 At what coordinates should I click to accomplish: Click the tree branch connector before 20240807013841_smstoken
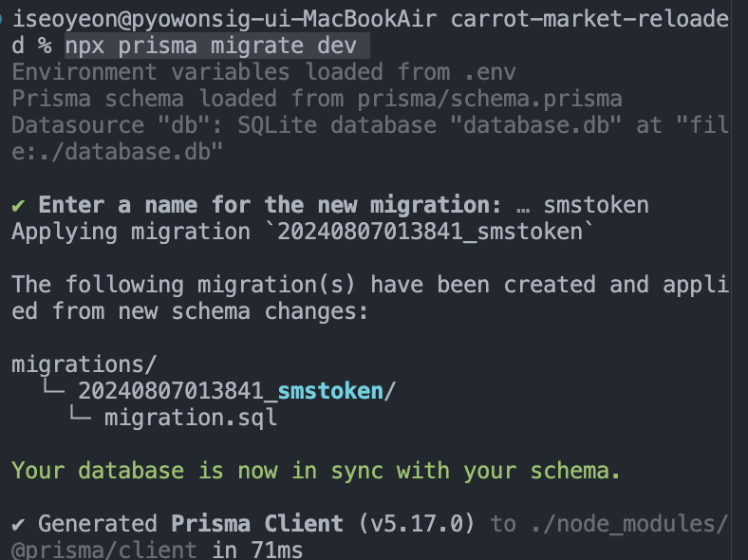point(53,387)
